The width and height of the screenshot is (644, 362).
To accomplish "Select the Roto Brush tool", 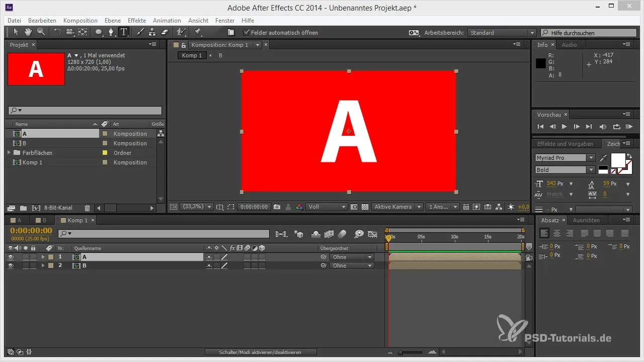I will point(181,32).
